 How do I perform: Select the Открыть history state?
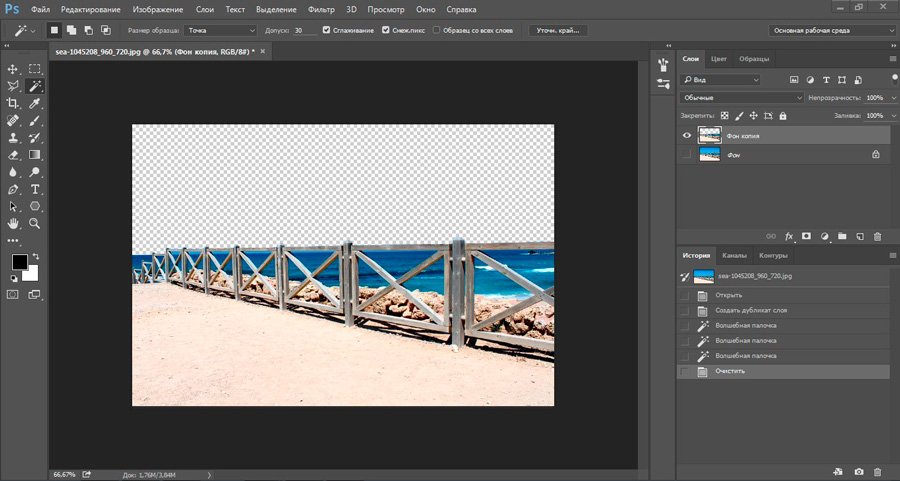tap(728, 296)
